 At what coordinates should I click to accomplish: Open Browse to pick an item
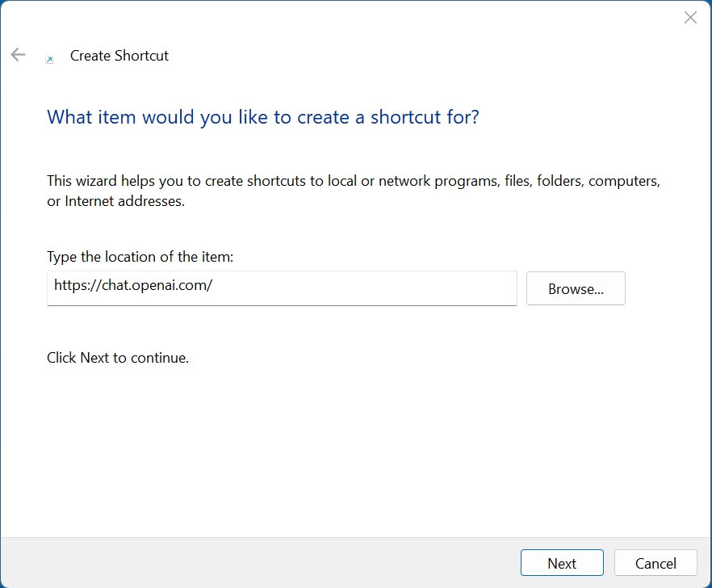pyautogui.click(x=576, y=288)
